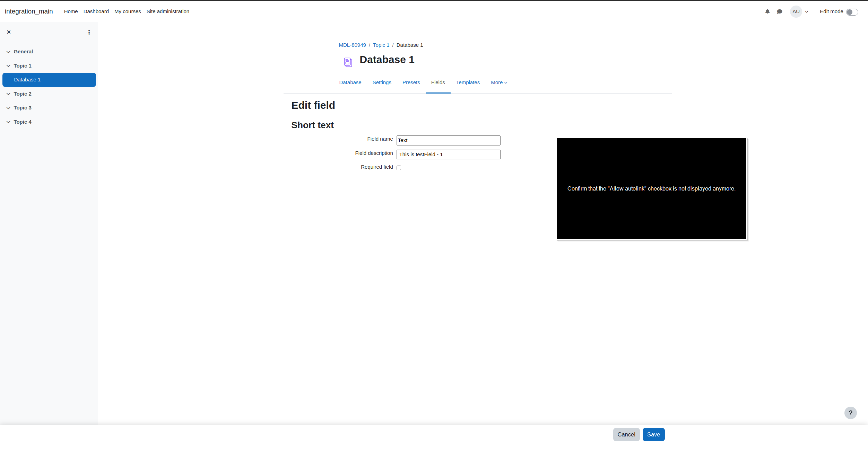Open user menu dropdown arrow

pyautogui.click(x=807, y=12)
